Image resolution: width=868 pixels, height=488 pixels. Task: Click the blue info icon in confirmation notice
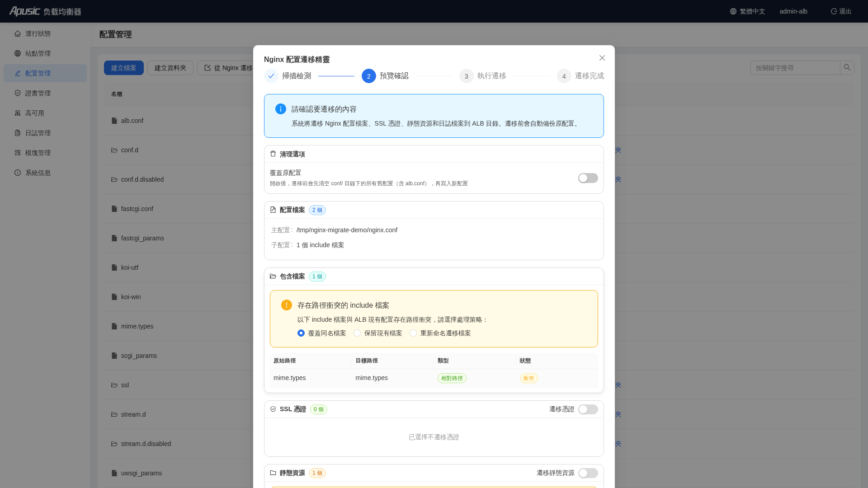[x=281, y=109]
